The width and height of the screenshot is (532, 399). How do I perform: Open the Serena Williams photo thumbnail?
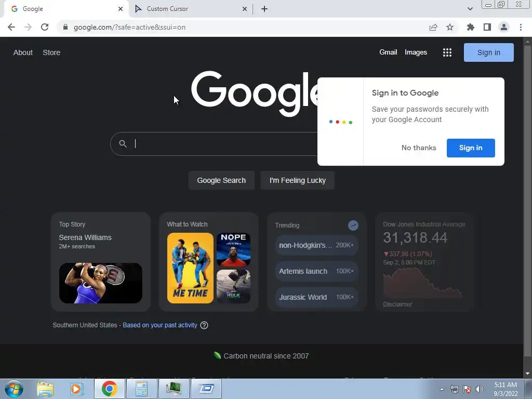101,283
